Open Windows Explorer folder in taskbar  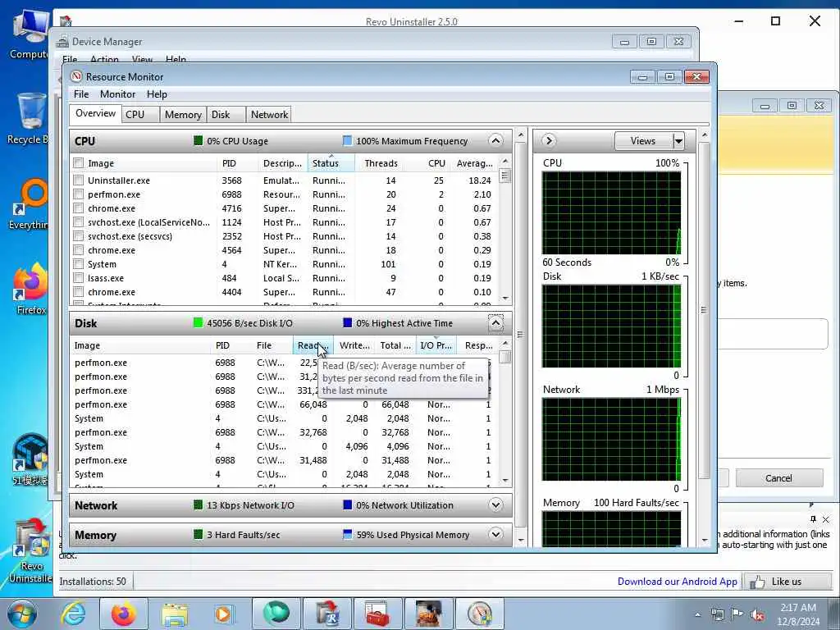175,614
